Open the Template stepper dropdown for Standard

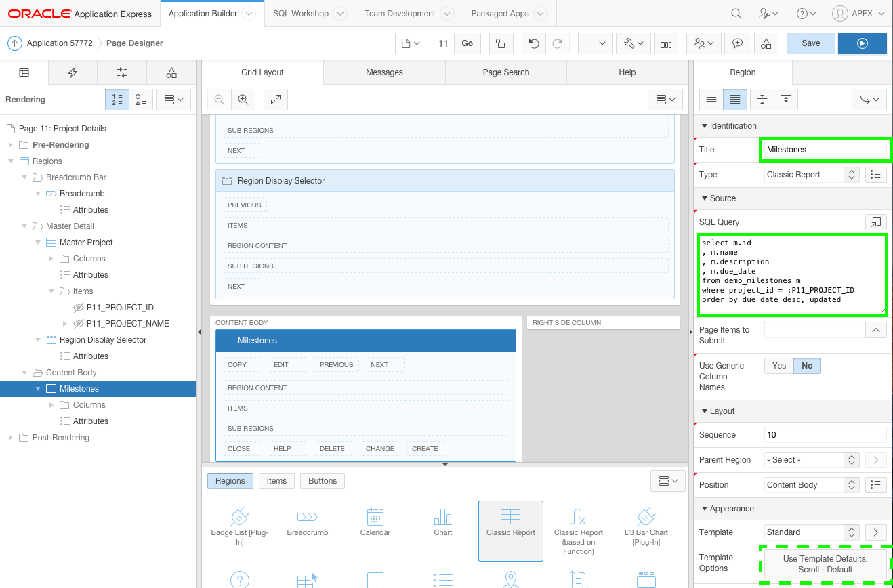click(850, 532)
